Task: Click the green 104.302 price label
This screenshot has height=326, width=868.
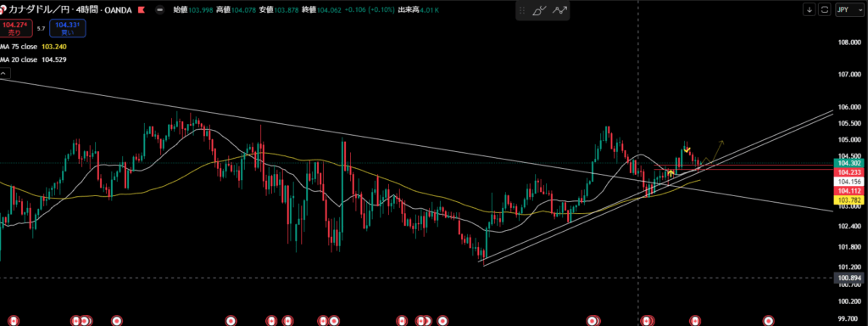Action: pos(849,164)
